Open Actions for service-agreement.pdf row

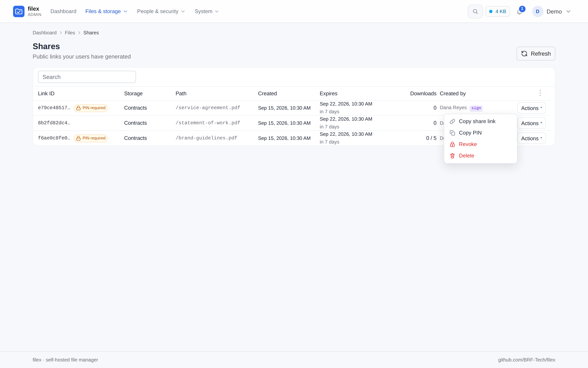click(531, 108)
